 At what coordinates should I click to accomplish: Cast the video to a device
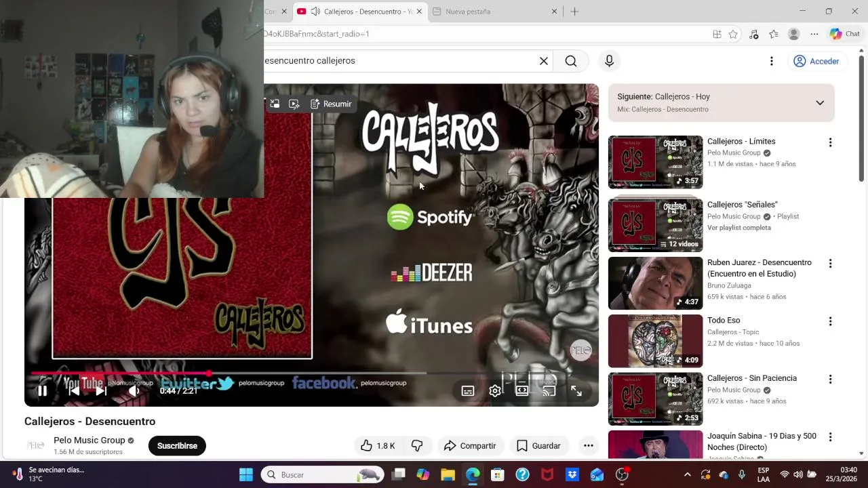pos(549,390)
